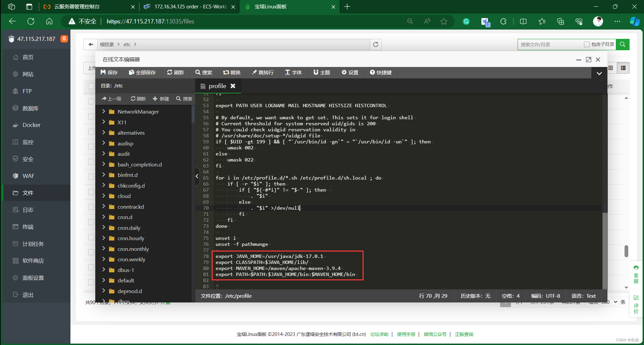Viewport: 644px width, 345px height.
Task: Save the profile file with 保存
Action: (109, 72)
